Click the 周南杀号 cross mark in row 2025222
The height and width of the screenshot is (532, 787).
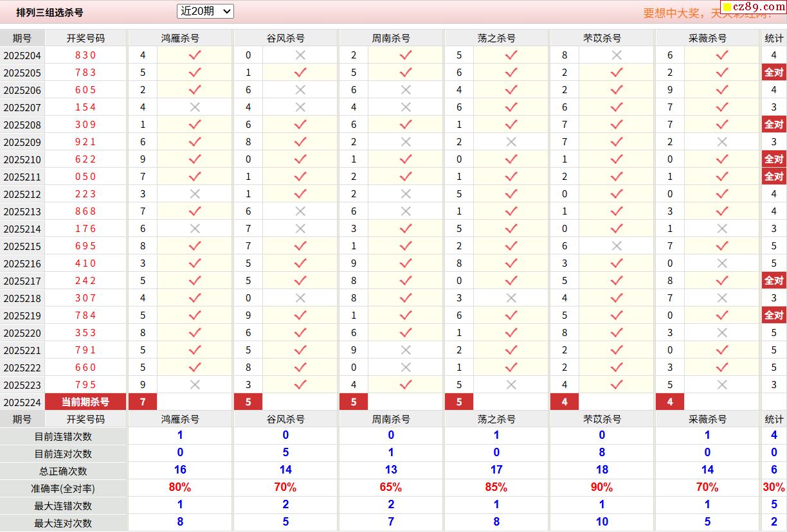click(x=406, y=368)
